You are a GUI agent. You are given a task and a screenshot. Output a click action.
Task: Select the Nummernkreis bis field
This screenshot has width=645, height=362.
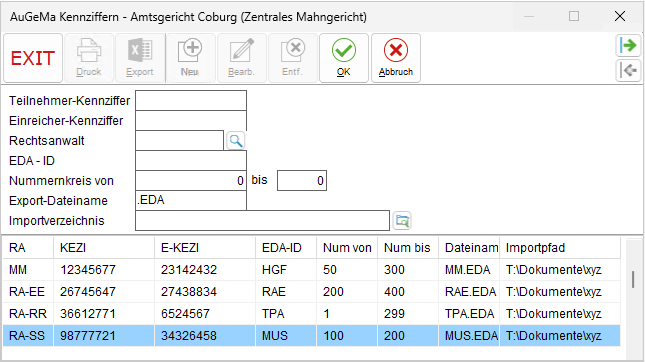click(x=302, y=181)
